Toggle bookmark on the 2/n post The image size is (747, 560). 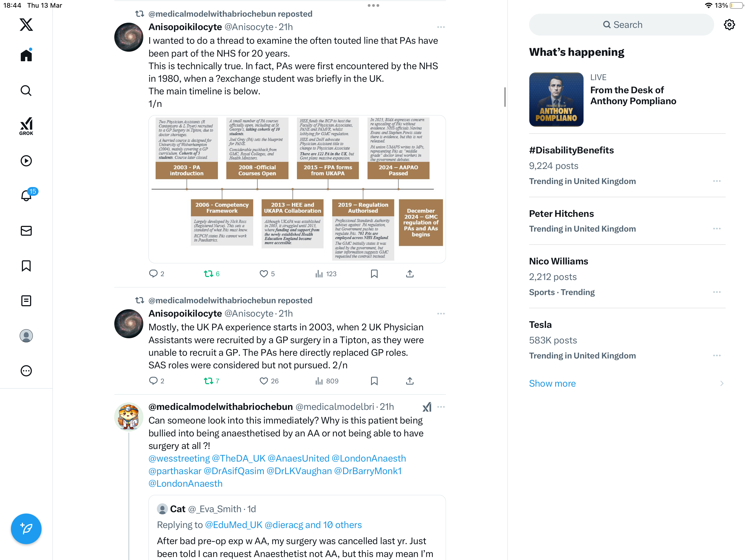(x=374, y=381)
